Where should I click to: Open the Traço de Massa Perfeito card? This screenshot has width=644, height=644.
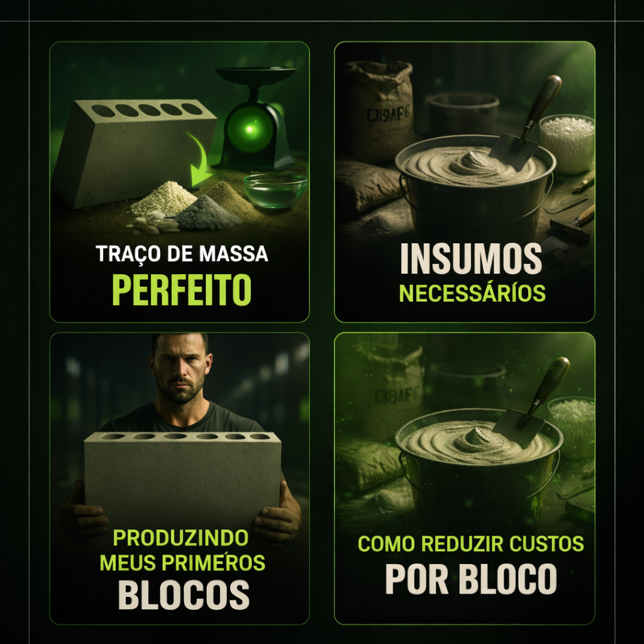(x=179, y=182)
